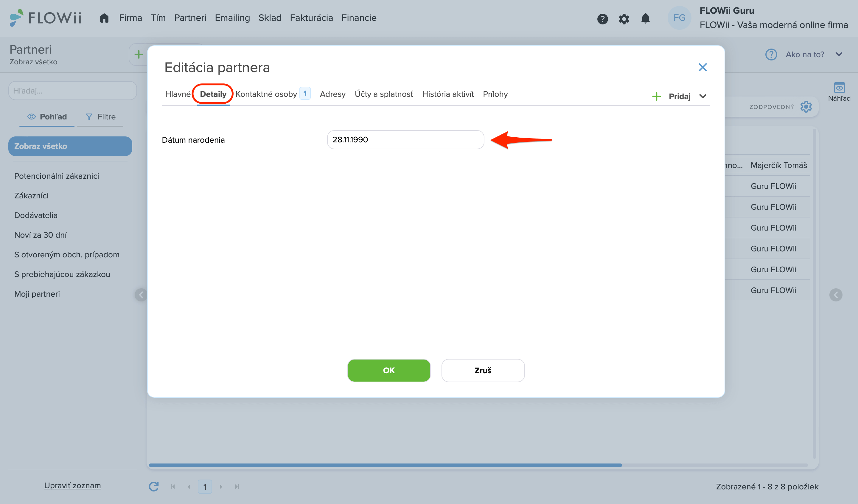Open column settings gear by Zodpovedný
Viewport: 858px width, 504px height.
pos(806,107)
